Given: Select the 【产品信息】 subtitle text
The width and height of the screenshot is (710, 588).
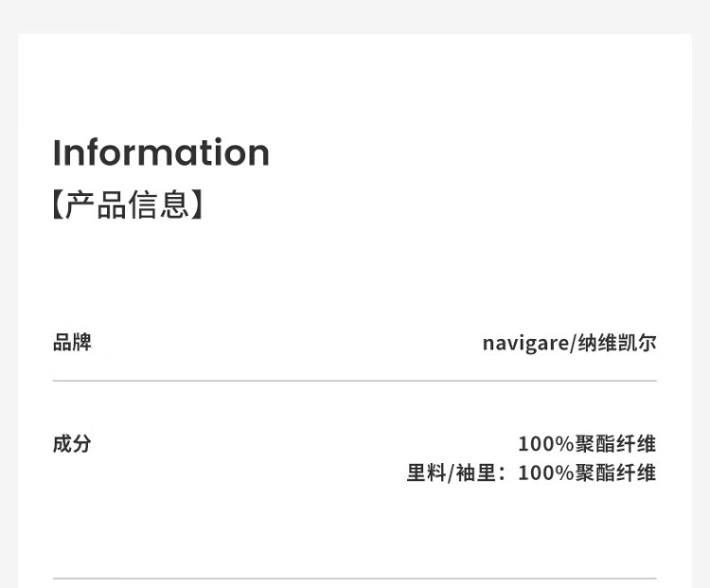Looking at the screenshot, I should [128, 205].
